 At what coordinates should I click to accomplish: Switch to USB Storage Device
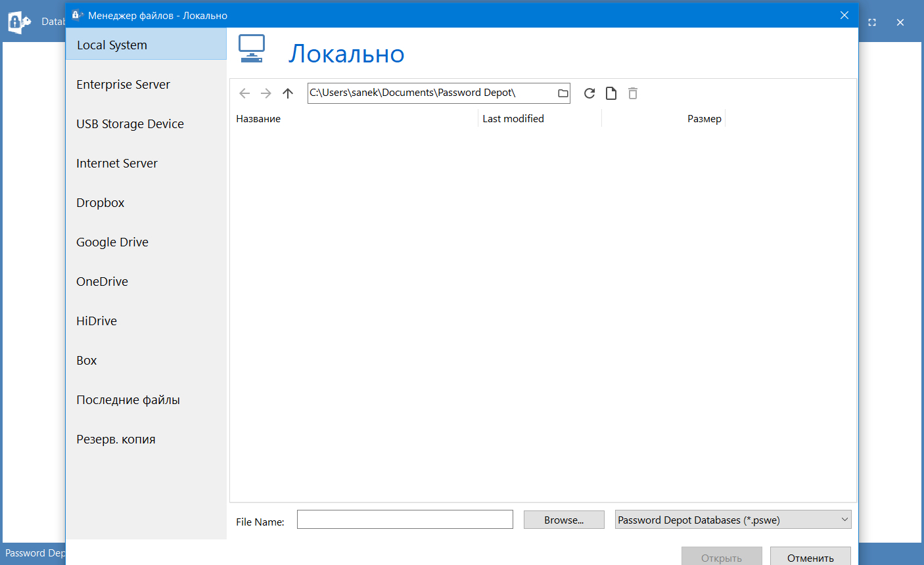tap(130, 124)
